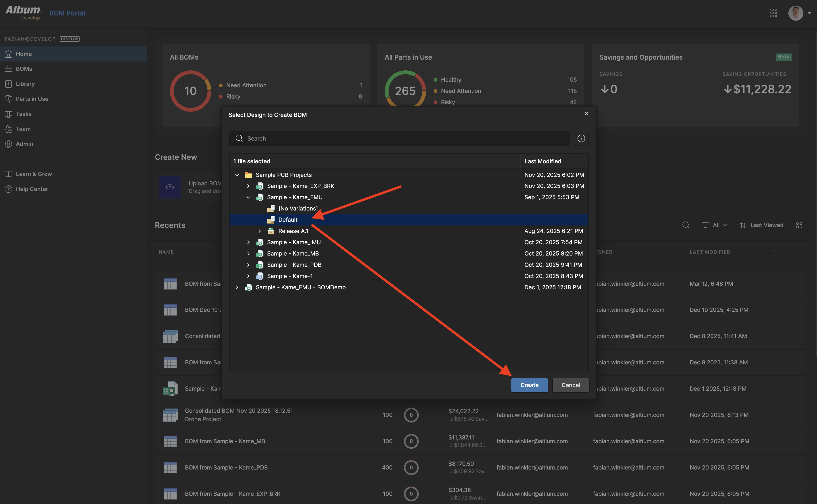Click the BOM Portal link
The height and width of the screenshot is (504, 817).
coord(67,13)
